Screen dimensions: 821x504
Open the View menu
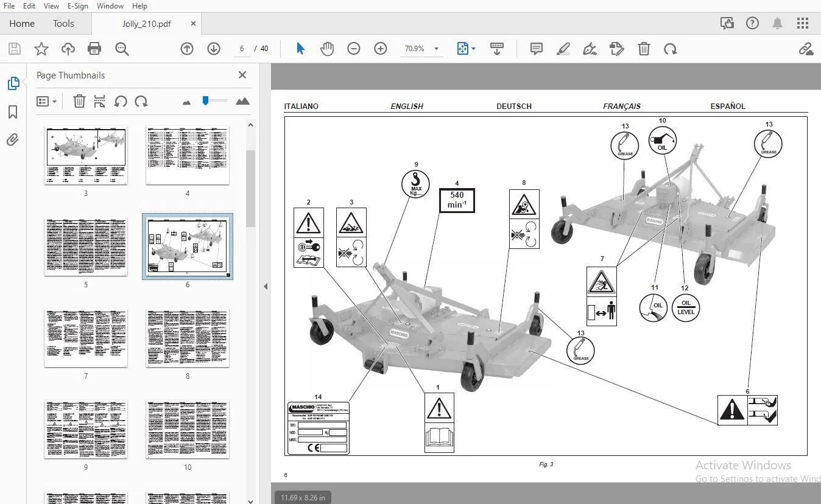(x=52, y=5)
